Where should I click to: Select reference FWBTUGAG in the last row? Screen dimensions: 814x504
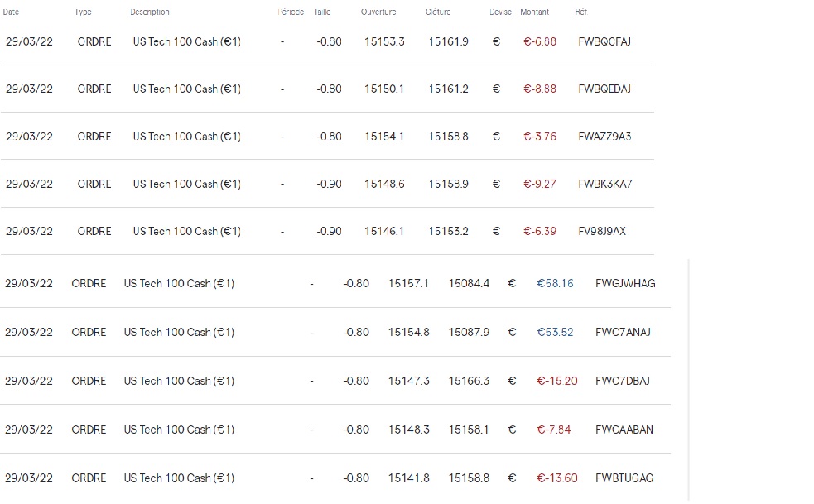click(x=624, y=478)
